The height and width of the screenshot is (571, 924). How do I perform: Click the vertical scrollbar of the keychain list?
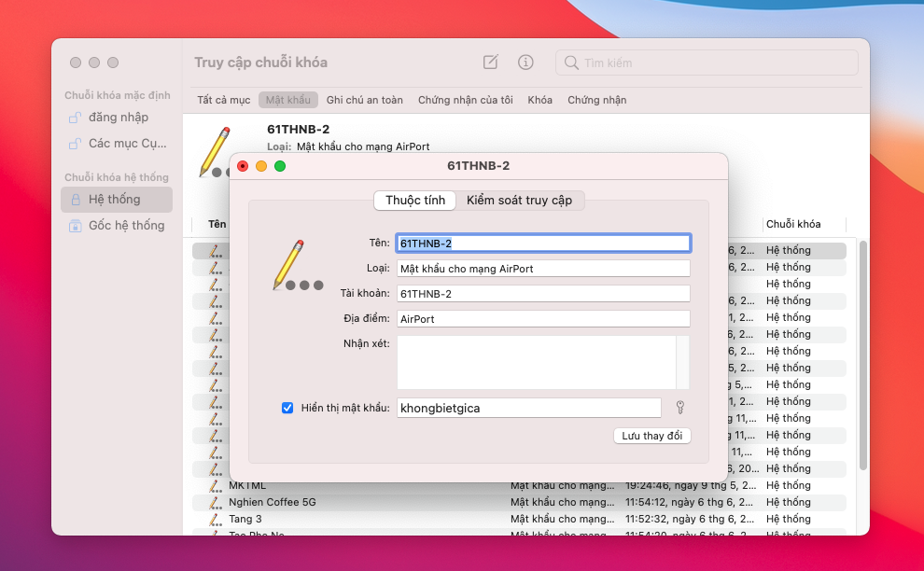(863, 355)
